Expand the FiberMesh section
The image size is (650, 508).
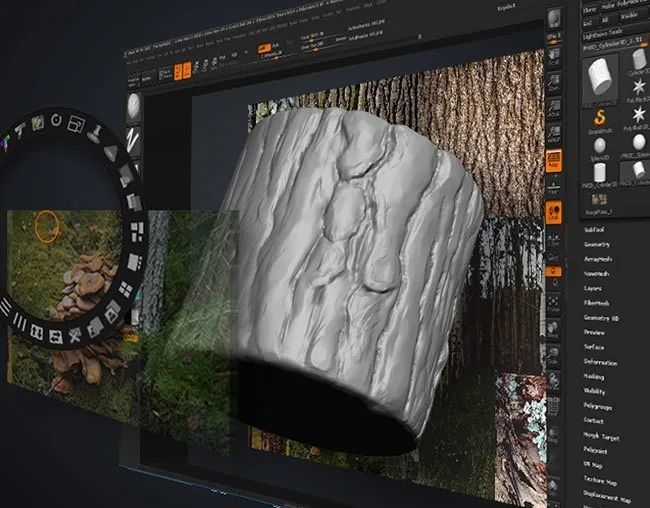point(597,303)
